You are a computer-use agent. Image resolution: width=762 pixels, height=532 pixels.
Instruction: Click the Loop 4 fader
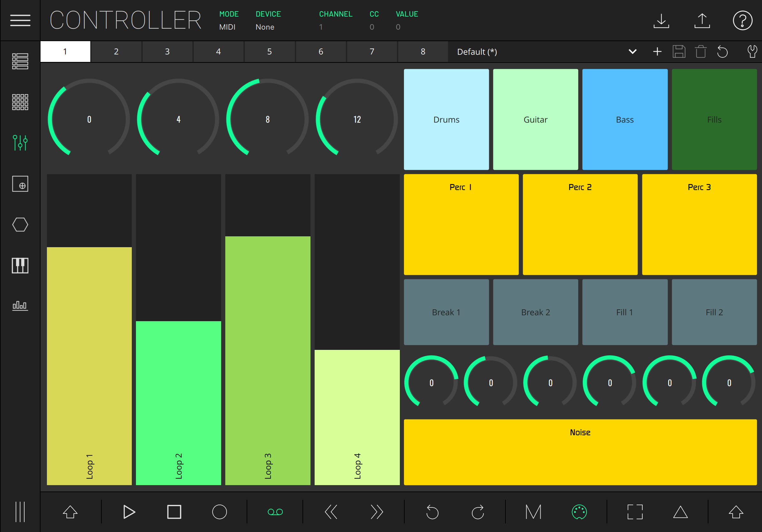[357, 329]
